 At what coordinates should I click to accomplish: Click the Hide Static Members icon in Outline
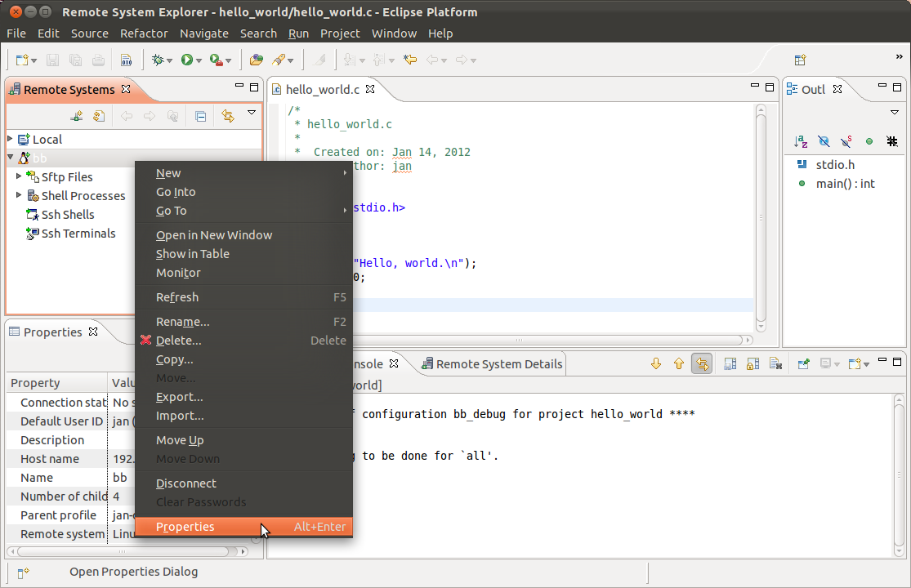(846, 141)
